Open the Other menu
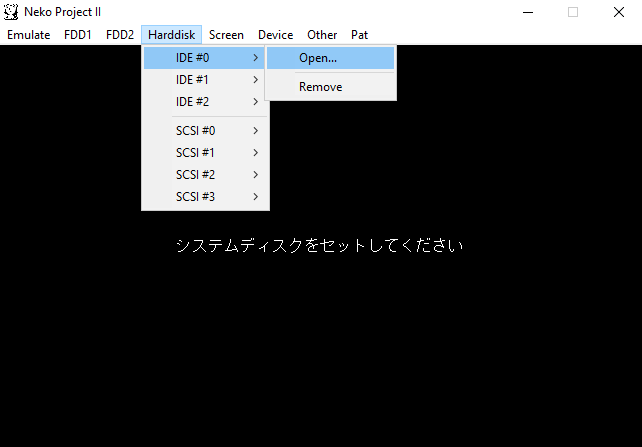Screen dimensions: 642x447 pos(322,35)
